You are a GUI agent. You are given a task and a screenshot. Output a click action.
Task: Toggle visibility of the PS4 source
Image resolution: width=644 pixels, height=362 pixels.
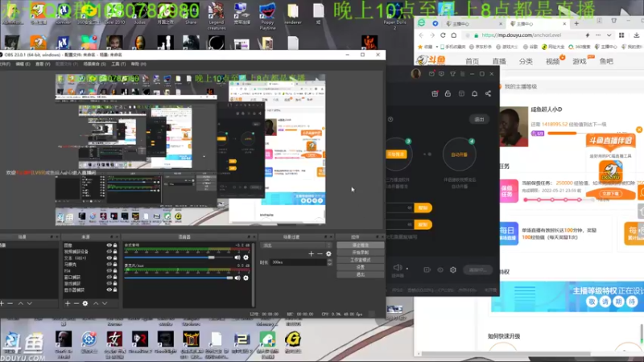coord(109,270)
